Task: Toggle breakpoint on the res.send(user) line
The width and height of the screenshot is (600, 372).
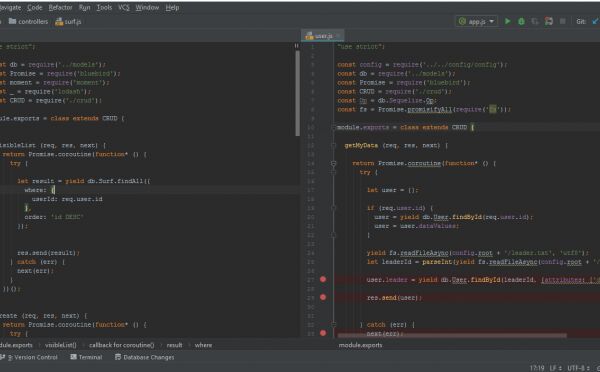Action: pyautogui.click(x=323, y=297)
